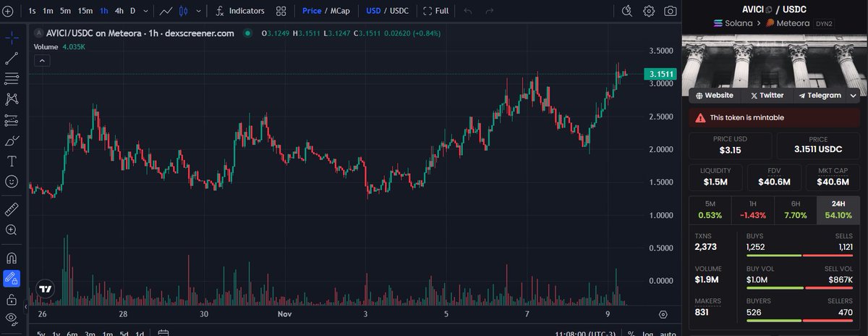Open the emoji icons tool
The image size is (868, 336).
[12, 182]
